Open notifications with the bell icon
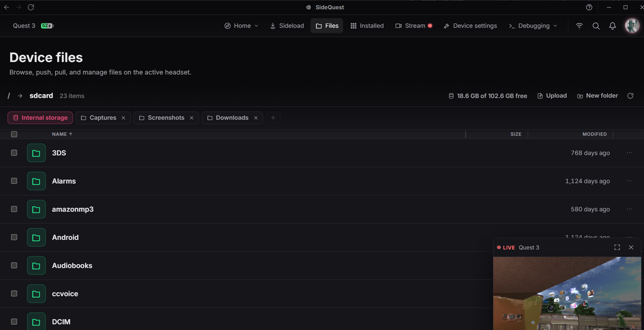The height and width of the screenshot is (330, 644). click(x=613, y=26)
